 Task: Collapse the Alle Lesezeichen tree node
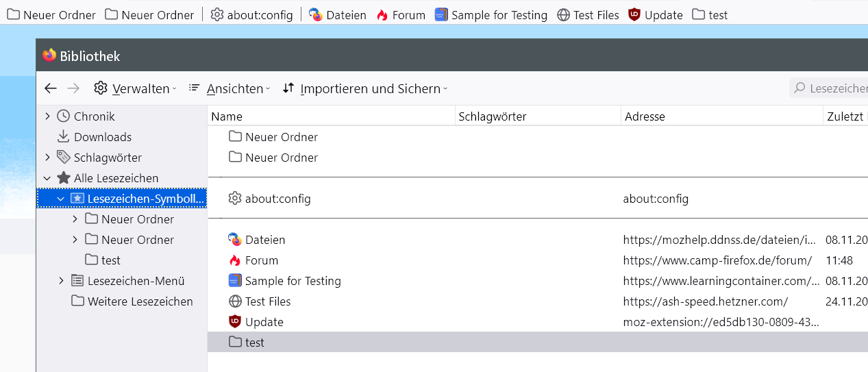tap(47, 178)
